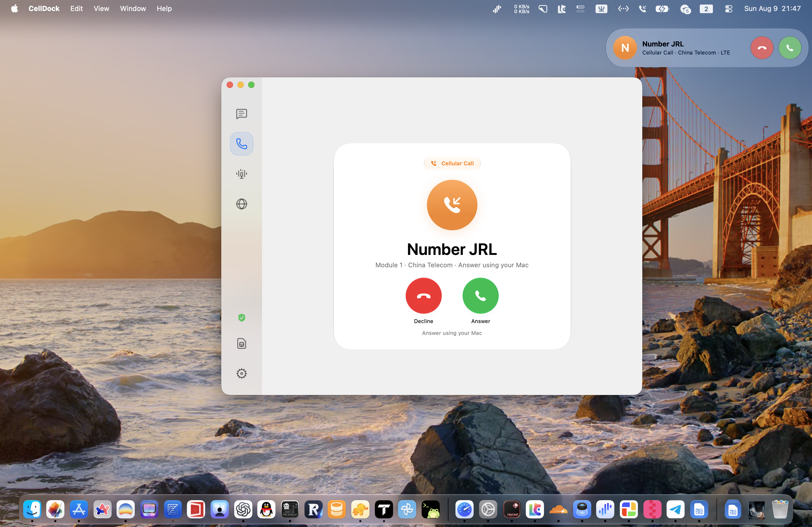The height and width of the screenshot is (527, 812).
Task: Open the Trash in the Dock
Action: pos(780,510)
